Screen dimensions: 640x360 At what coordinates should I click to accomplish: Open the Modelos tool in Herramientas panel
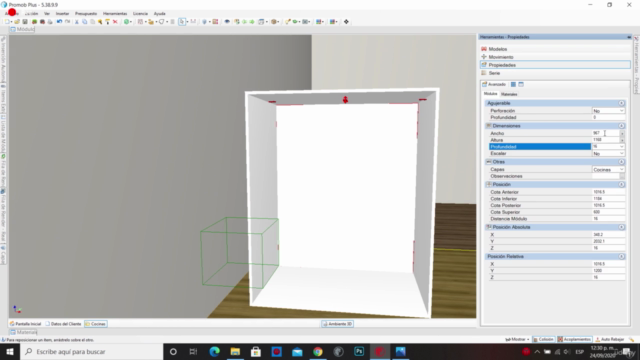point(555,49)
